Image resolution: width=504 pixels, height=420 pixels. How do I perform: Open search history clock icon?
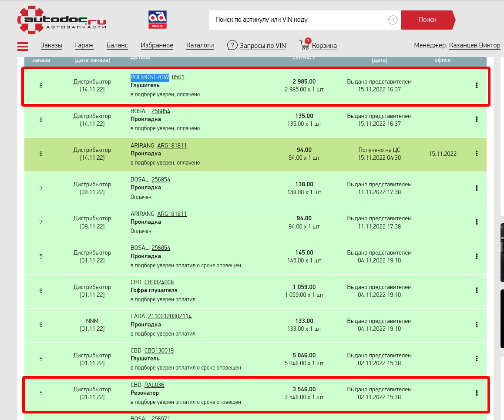click(393, 20)
